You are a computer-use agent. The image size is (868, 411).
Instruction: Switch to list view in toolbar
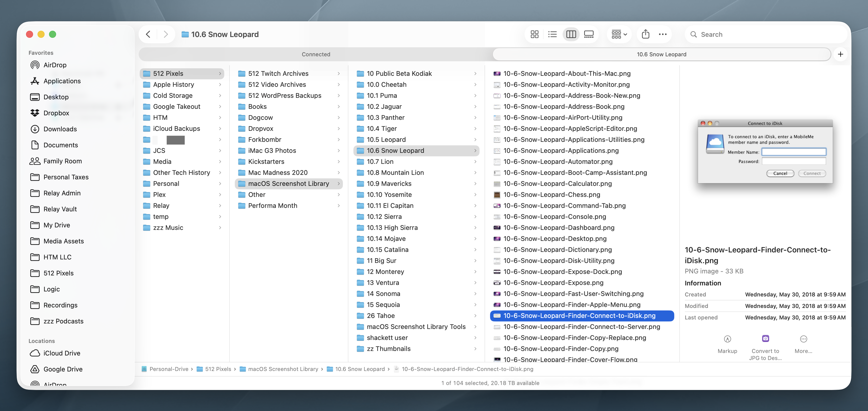click(x=552, y=34)
